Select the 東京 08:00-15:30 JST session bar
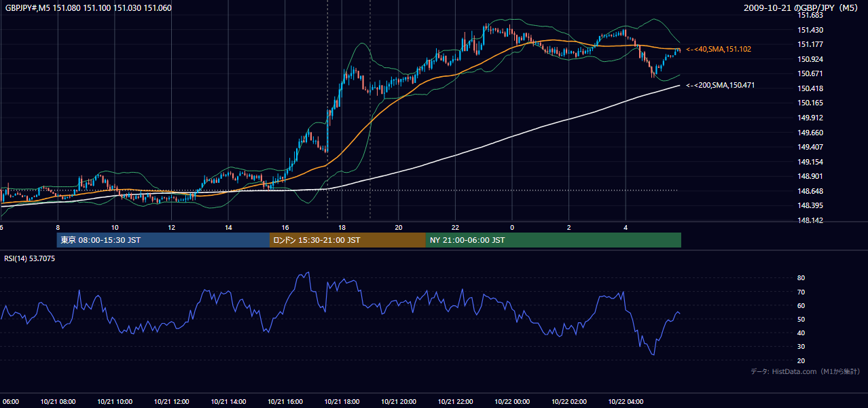868x408 pixels. pos(163,240)
